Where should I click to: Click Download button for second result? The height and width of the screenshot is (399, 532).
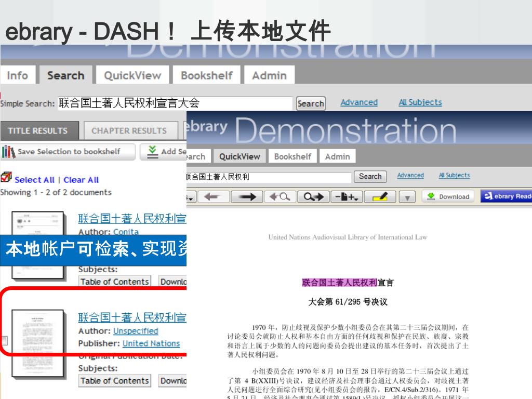click(173, 381)
